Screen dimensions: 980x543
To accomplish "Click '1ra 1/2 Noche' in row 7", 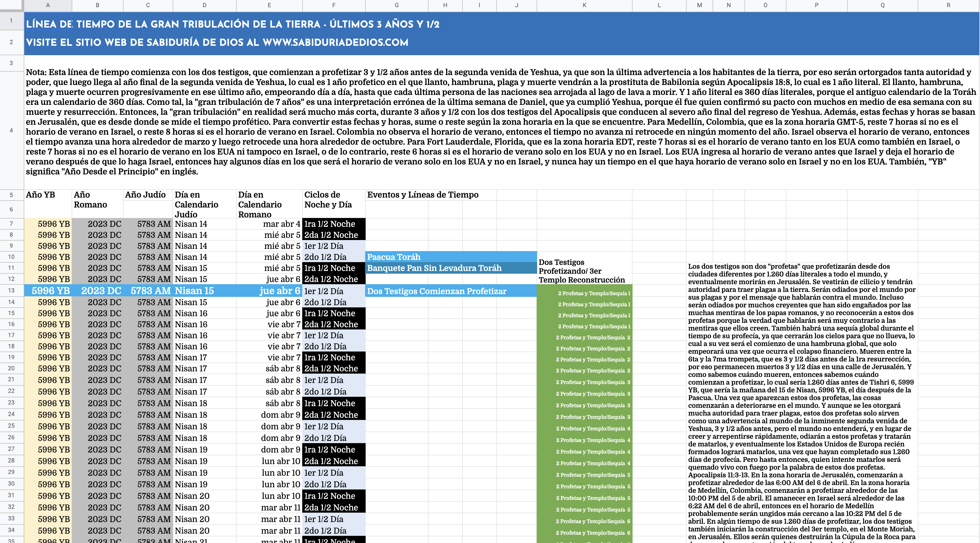I will click(334, 224).
